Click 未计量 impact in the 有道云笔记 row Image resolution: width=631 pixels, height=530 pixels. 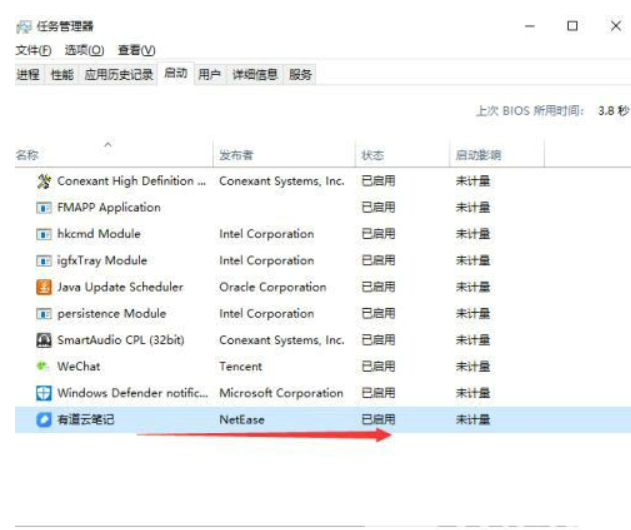[x=473, y=420]
